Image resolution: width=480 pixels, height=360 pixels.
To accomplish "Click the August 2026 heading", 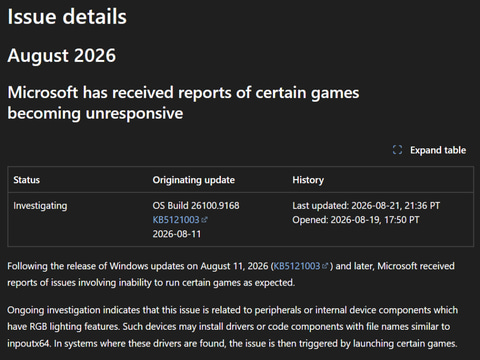I will coord(62,55).
